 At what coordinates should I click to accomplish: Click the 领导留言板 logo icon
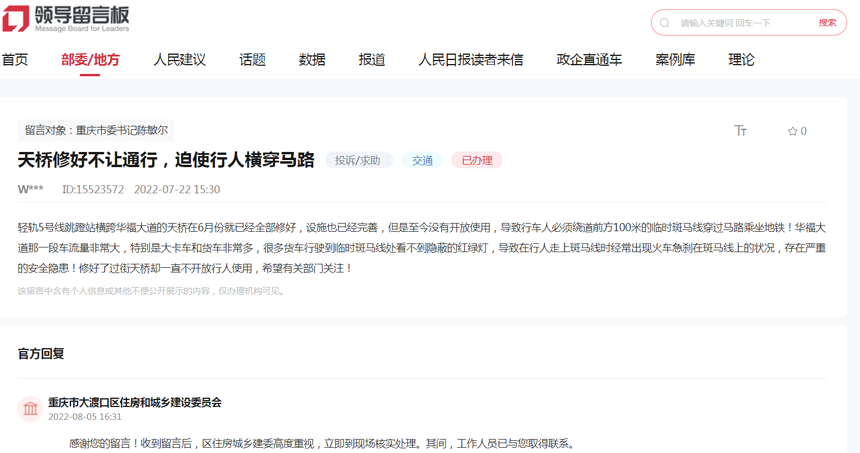16,19
